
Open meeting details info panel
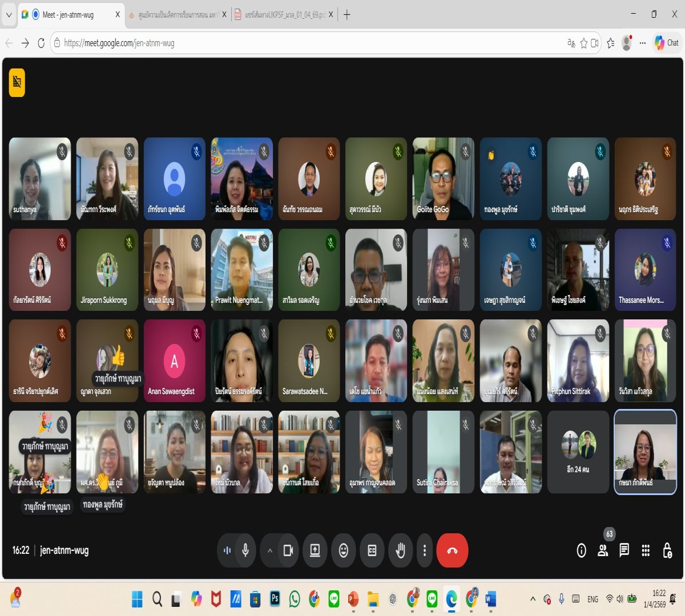(581, 550)
